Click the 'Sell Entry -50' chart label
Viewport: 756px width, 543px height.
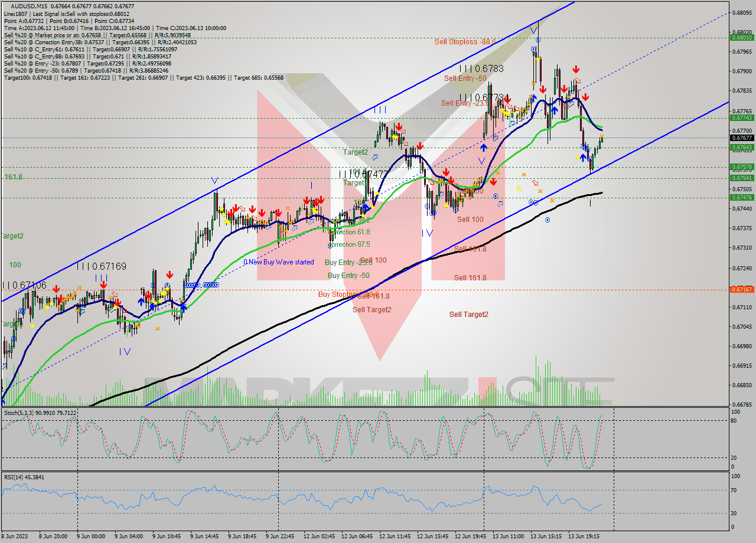tap(465, 78)
